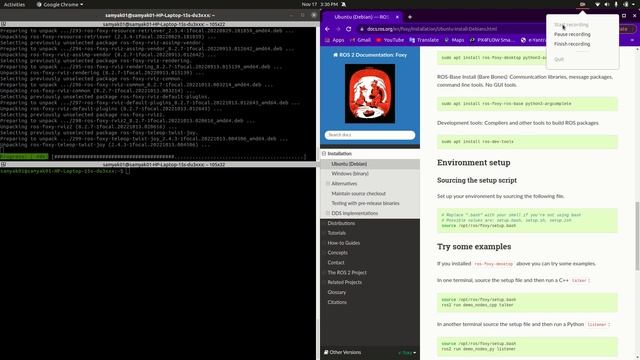Screen dimensions: 640x360
Task: Select Windows (binary) in sidebar
Action: [x=350, y=173]
